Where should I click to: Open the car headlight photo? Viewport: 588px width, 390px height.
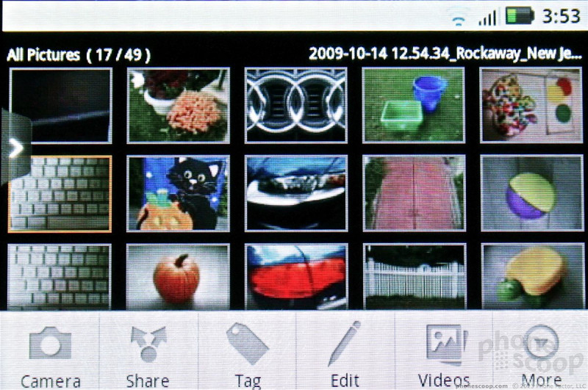point(296,193)
